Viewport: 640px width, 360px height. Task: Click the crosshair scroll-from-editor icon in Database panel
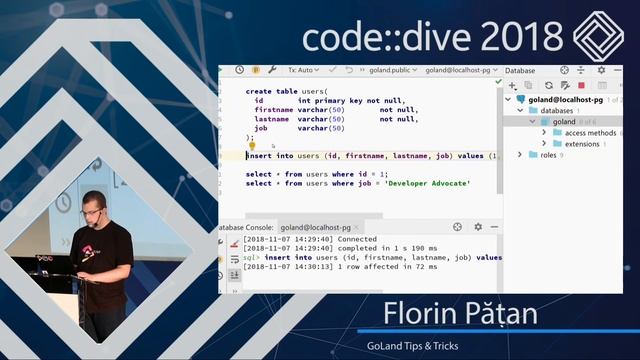click(x=564, y=70)
